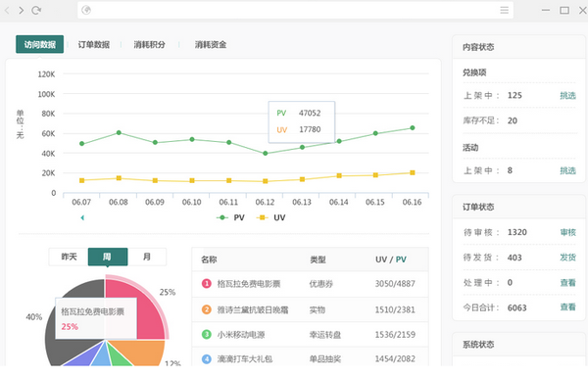This screenshot has height=377, width=588.
Task: Click the 幸运转盘 type cell
Action: coord(325,334)
